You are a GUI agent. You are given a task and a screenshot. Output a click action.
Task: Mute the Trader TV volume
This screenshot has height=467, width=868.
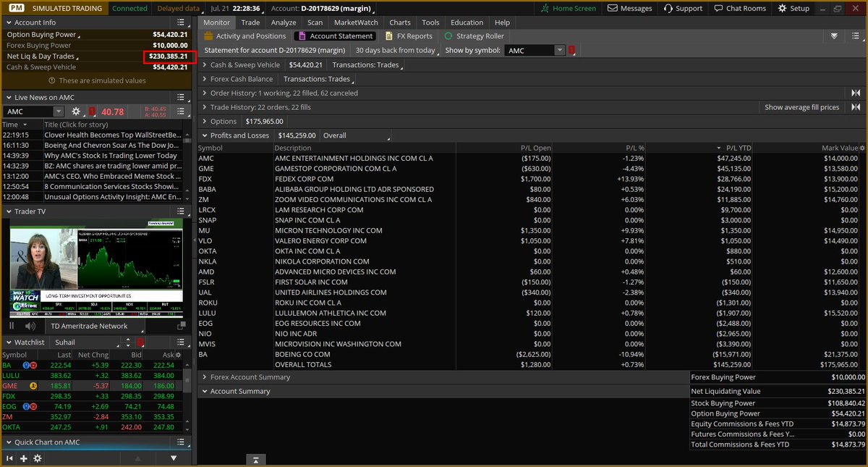(30, 327)
